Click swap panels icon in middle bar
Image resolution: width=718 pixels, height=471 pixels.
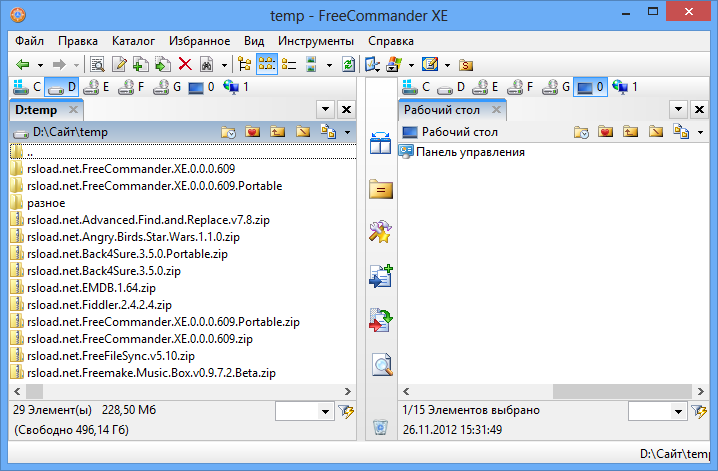pyautogui.click(x=381, y=143)
